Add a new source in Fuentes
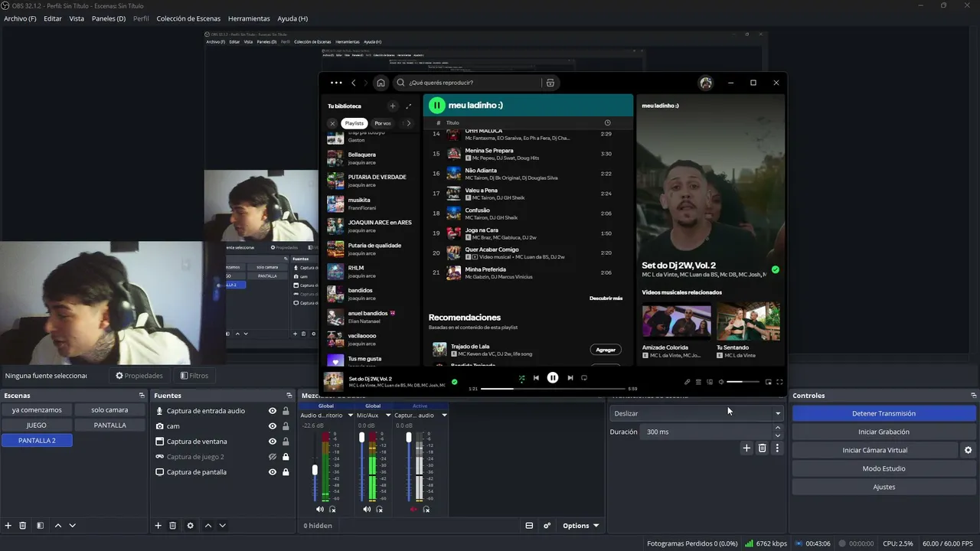Screen dimensions: 980x551 click(158, 526)
